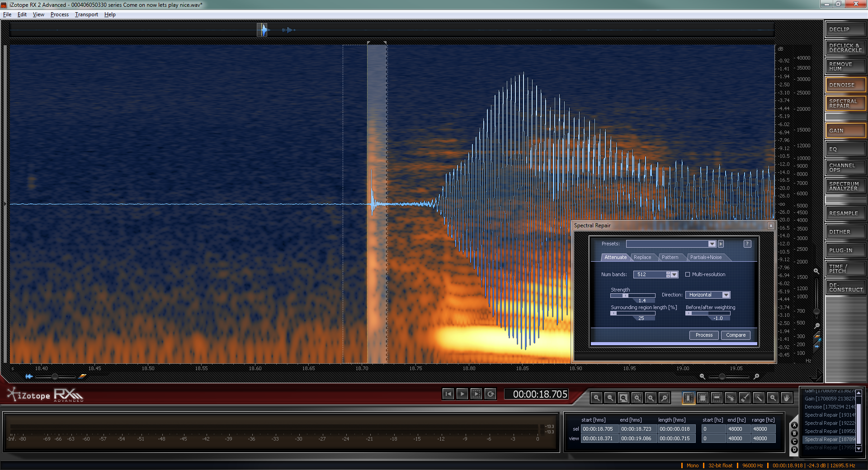Open the Edit menu
868x470 pixels.
point(22,14)
